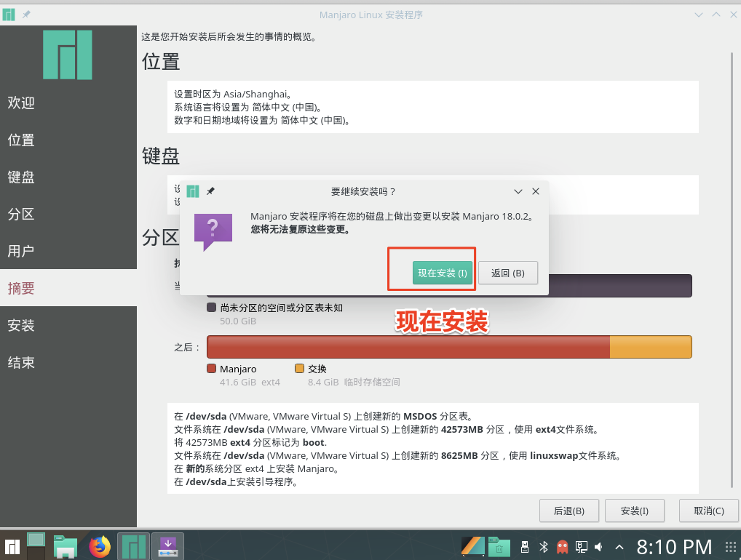Click the 后退(B) back button

click(569, 511)
